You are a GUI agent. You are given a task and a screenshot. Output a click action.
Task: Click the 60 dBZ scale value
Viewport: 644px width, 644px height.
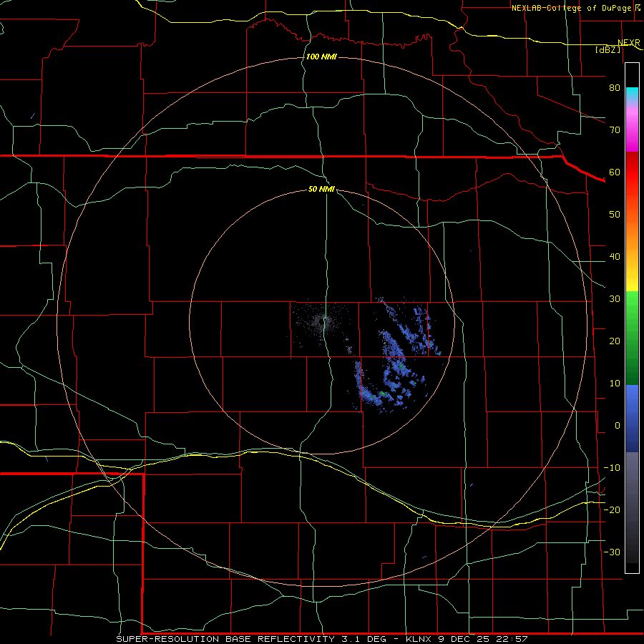pos(615,172)
